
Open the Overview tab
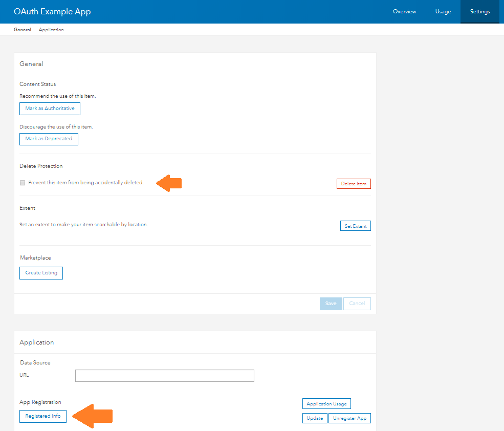point(404,12)
